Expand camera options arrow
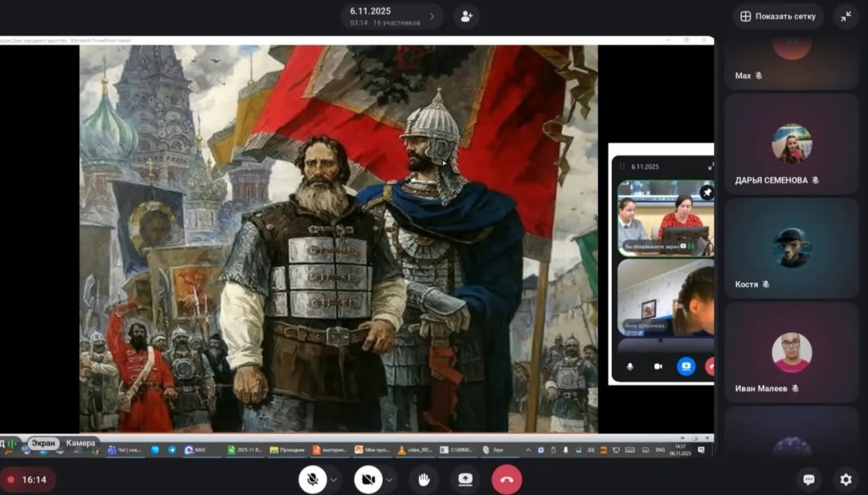 click(x=389, y=479)
